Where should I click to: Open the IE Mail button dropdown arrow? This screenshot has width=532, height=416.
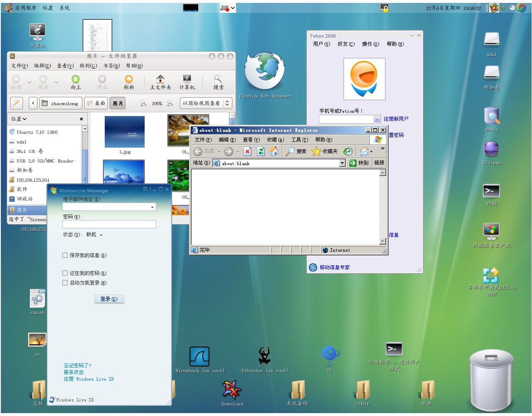pyautogui.click(x=371, y=152)
